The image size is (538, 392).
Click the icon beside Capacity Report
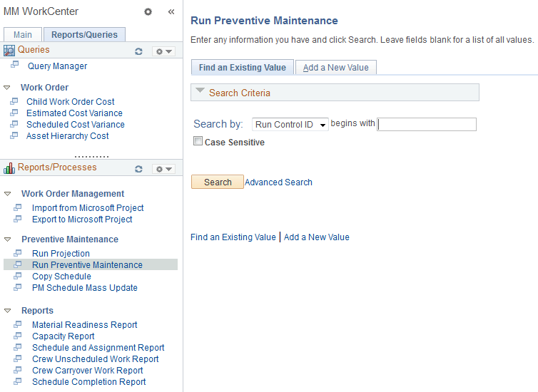[x=18, y=336]
